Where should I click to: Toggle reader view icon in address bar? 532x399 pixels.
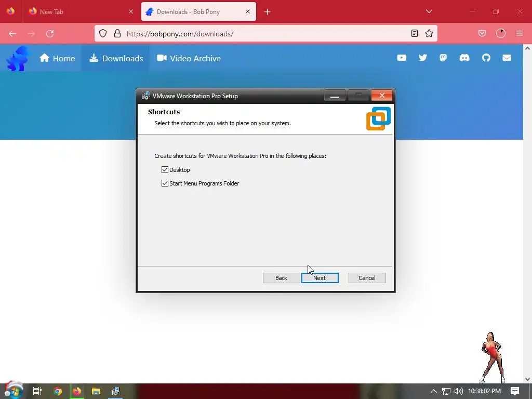[414, 33]
